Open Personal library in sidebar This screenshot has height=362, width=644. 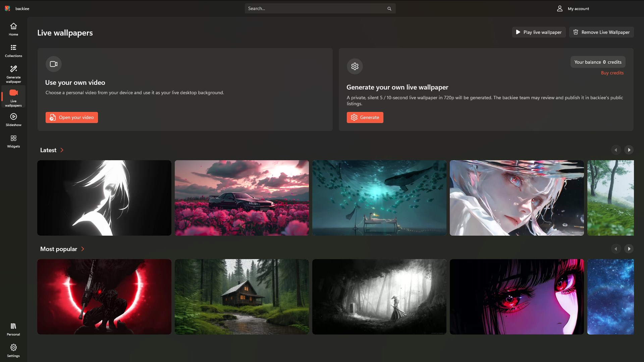13,329
